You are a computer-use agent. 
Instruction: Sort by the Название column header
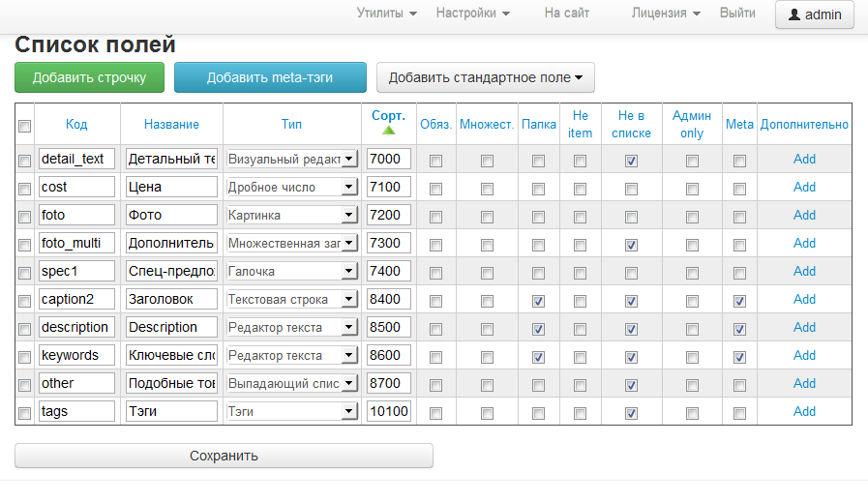click(171, 124)
